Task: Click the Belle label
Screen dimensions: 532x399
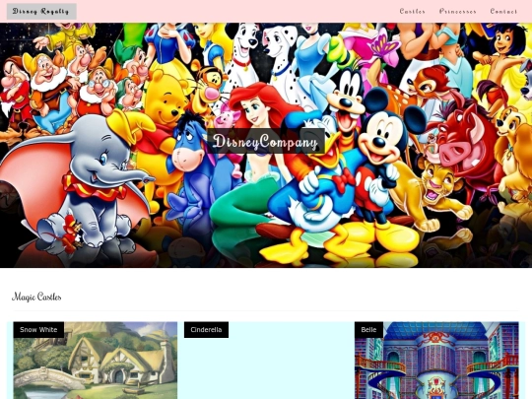Action: point(368,329)
